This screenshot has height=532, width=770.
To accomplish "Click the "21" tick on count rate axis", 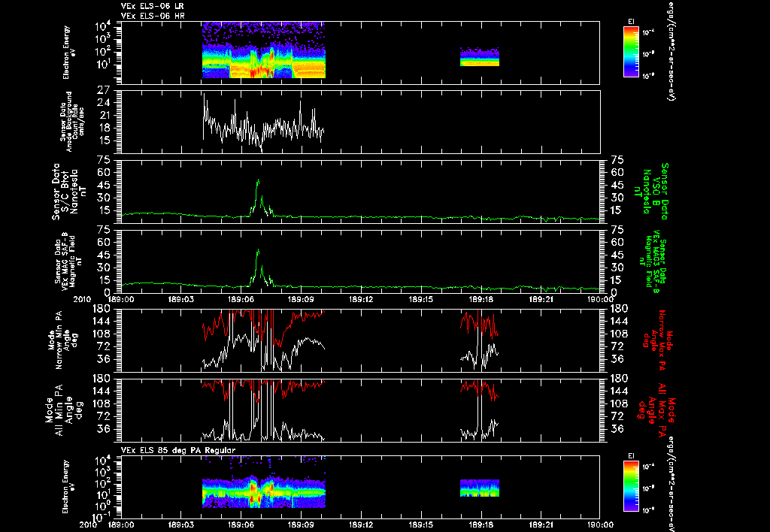I will (x=105, y=115).
